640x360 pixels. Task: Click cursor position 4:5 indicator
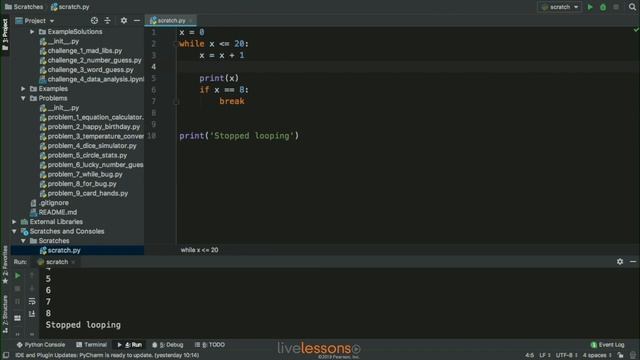click(x=529, y=356)
